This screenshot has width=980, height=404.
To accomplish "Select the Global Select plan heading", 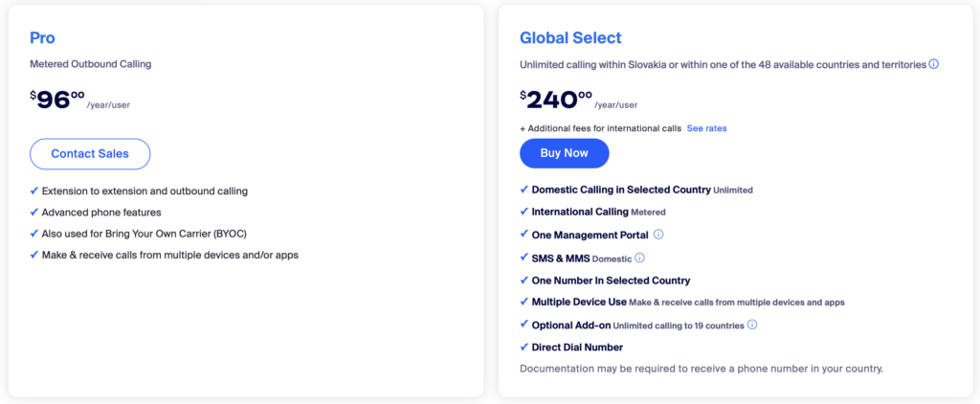I will tap(570, 38).
